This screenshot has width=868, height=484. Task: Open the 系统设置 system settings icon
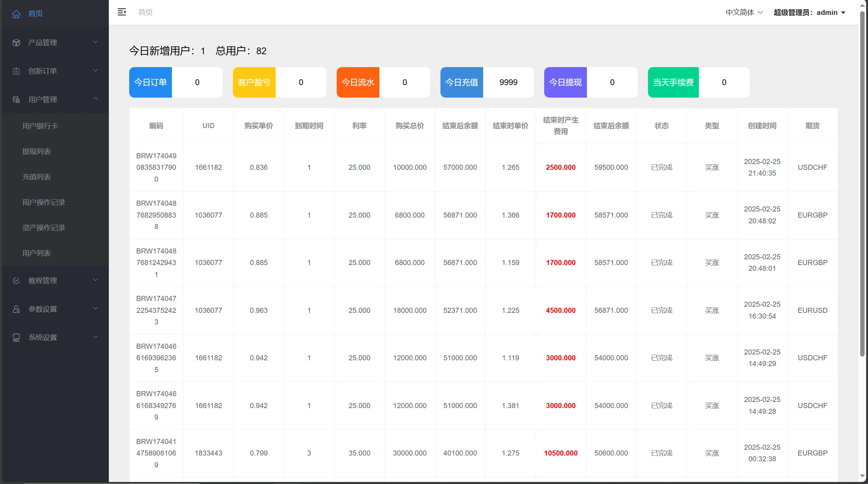(x=16, y=337)
